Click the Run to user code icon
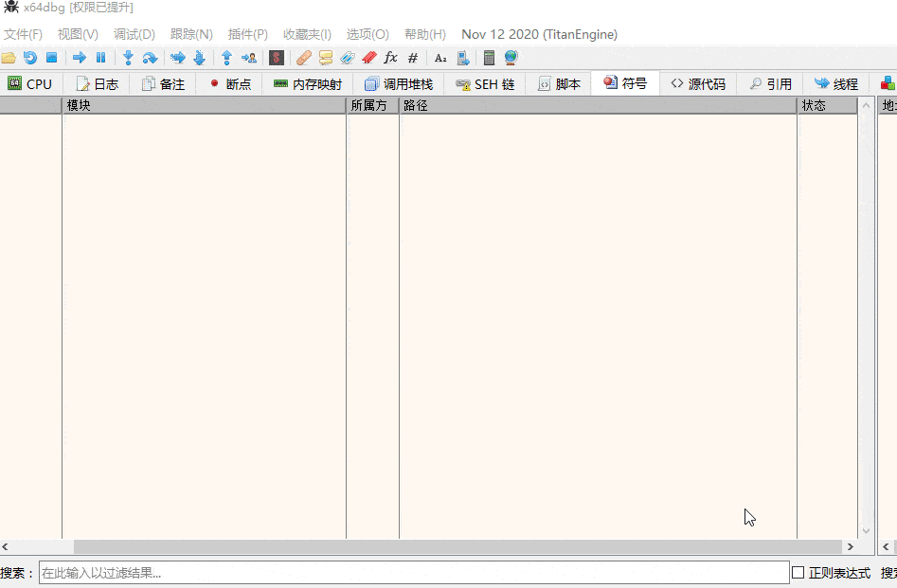Viewport: 897px width, 588px height. pos(249,58)
